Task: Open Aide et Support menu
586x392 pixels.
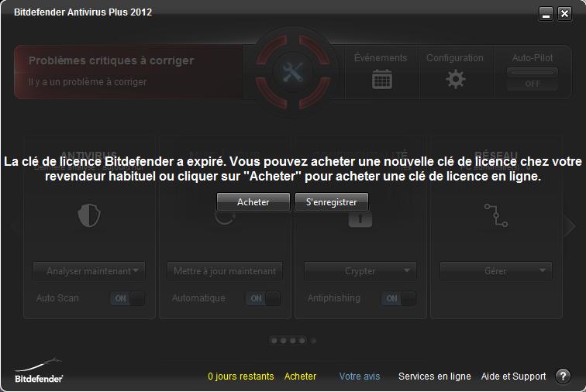Action: [513, 376]
